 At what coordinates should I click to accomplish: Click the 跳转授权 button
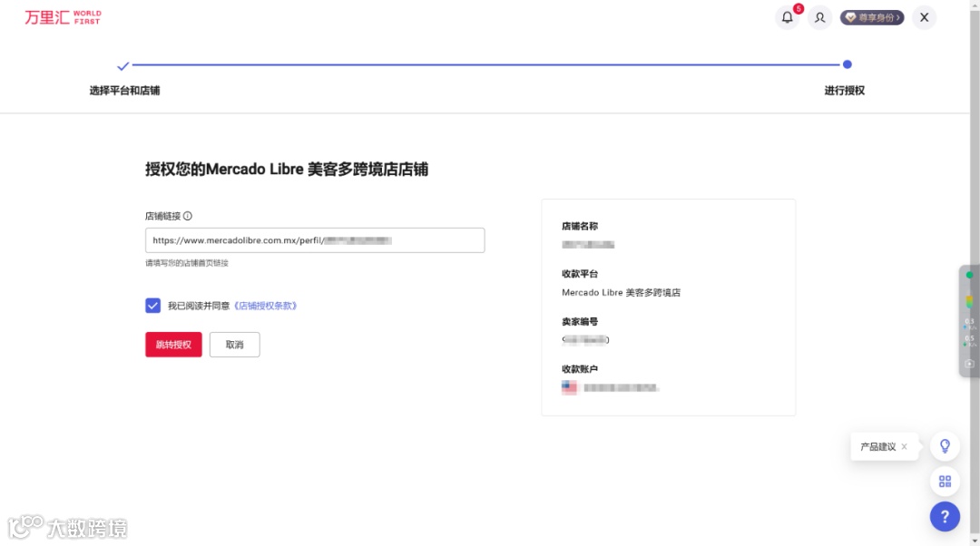(x=173, y=345)
